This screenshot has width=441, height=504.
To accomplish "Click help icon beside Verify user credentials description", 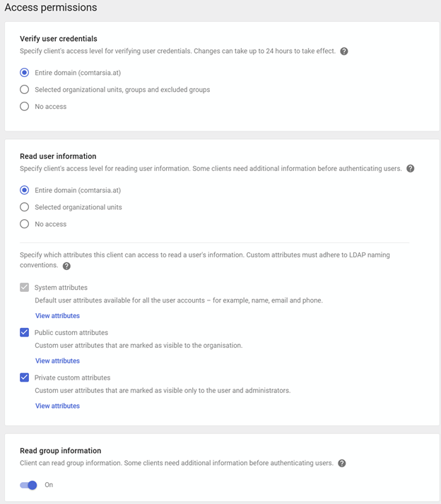I will pyautogui.click(x=344, y=52).
